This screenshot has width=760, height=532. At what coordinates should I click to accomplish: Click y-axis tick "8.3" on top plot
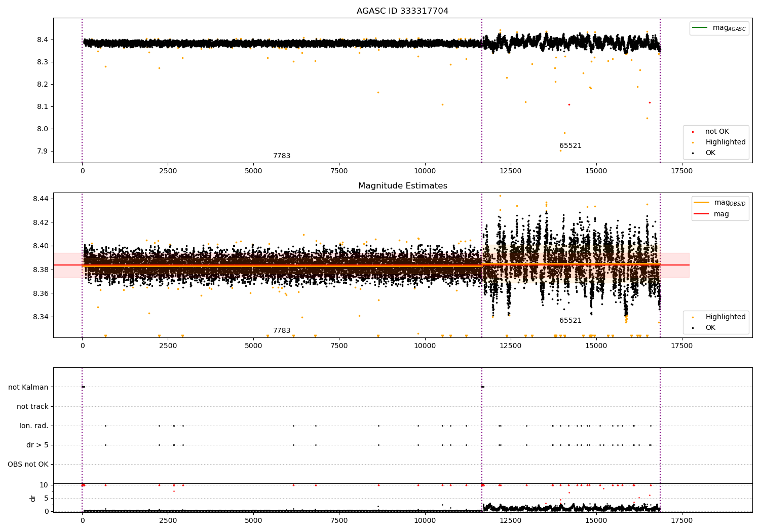43,62
